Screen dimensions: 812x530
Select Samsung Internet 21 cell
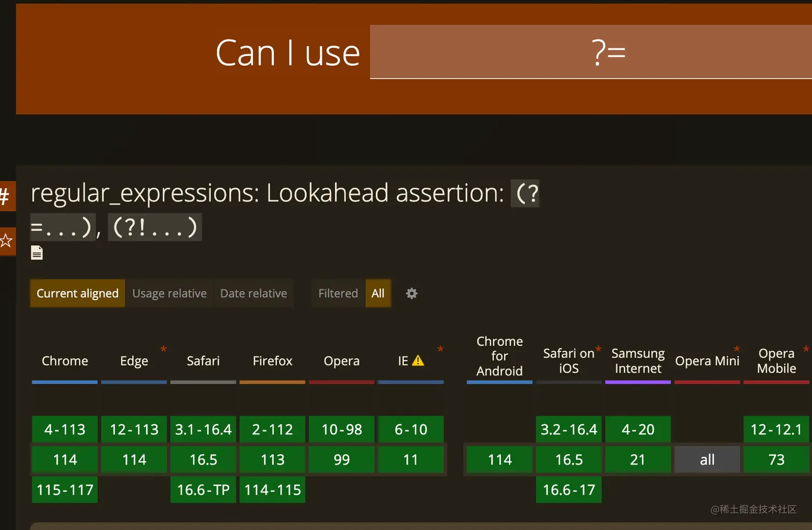tap(638, 460)
